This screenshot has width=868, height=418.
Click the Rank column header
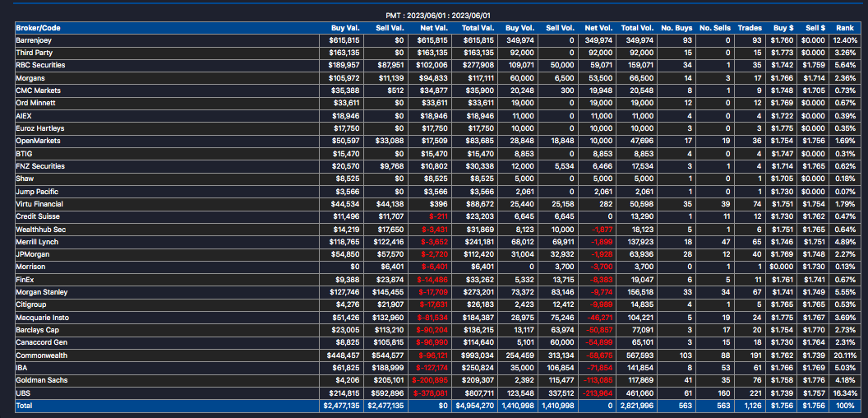[845, 28]
